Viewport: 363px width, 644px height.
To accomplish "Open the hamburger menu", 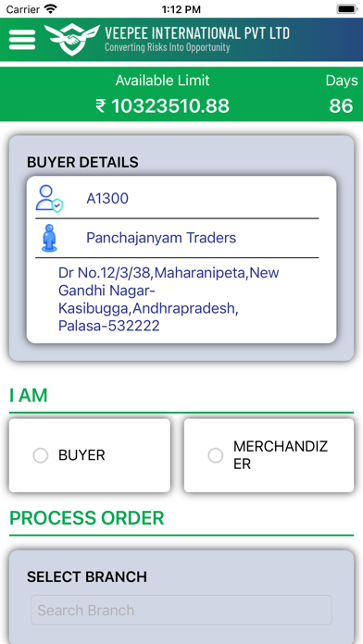I will (x=22, y=40).
